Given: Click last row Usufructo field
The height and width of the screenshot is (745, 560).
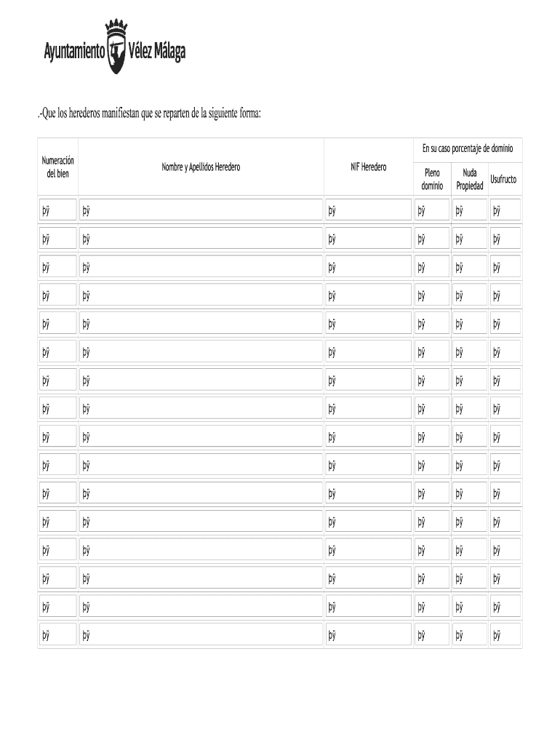Looking at the screenshot, I should [x=505, y=635].
